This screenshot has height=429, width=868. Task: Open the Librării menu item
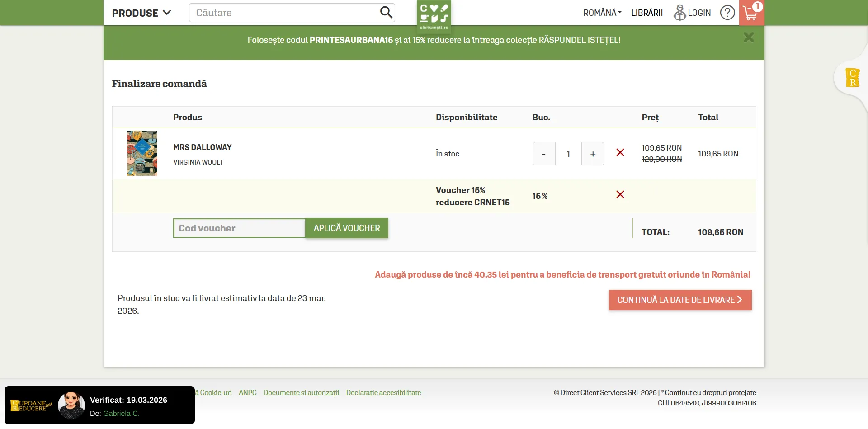(647, 13)
